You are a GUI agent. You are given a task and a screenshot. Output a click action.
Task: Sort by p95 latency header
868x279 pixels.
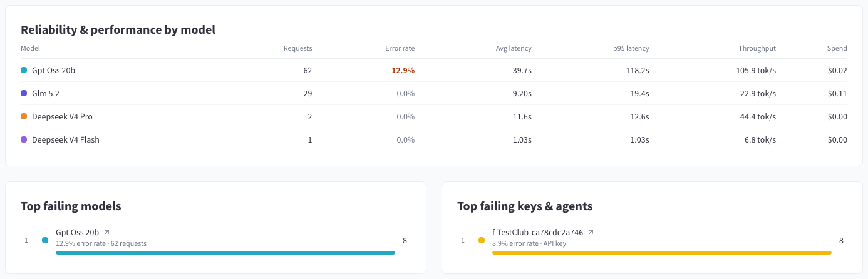tap(631, 48)
